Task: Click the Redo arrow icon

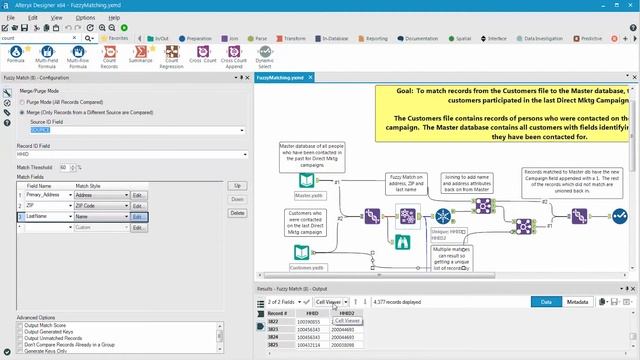Action: 78,28
